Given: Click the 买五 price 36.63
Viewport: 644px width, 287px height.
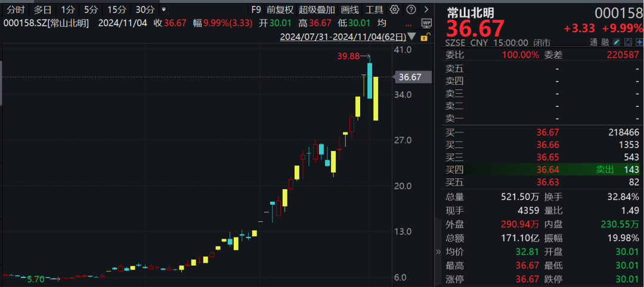Looking at the screenshot, I should 547,182.
